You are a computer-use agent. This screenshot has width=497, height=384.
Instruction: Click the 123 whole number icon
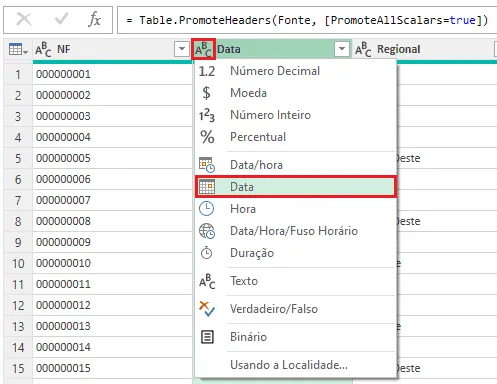pos(207,115)
